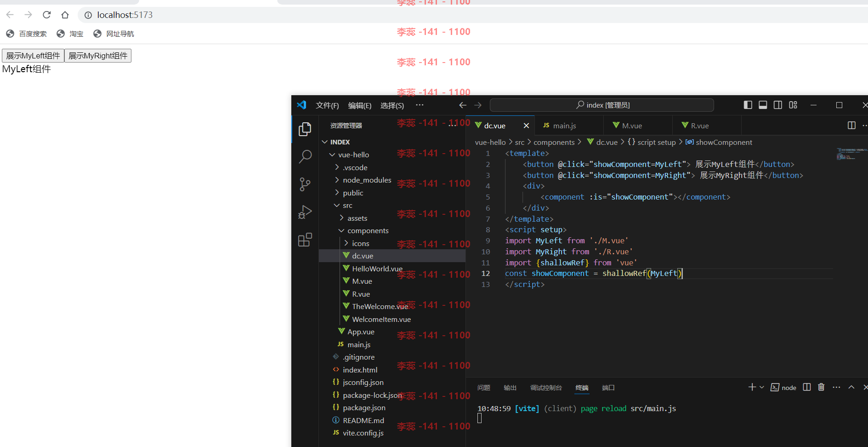Switch to the main.js editor tab
Viewport: 868px width, 447px height.
tap(569, 126)
